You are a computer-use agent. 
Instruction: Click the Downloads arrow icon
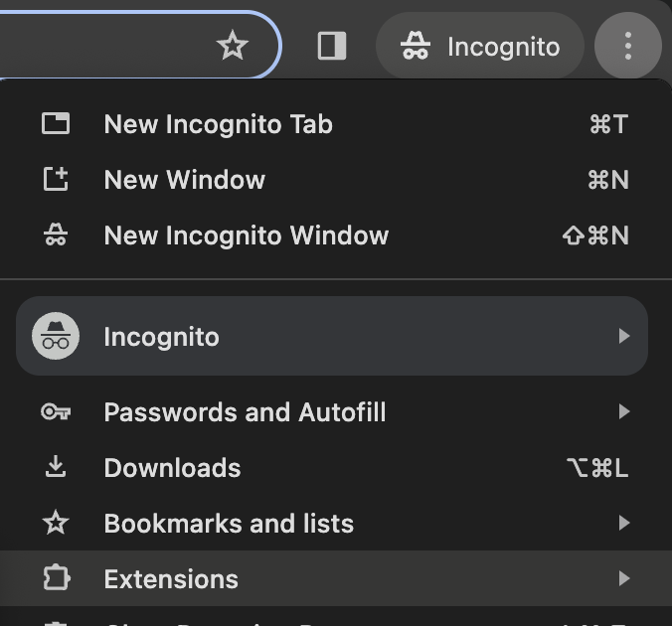tap(56, 468)
